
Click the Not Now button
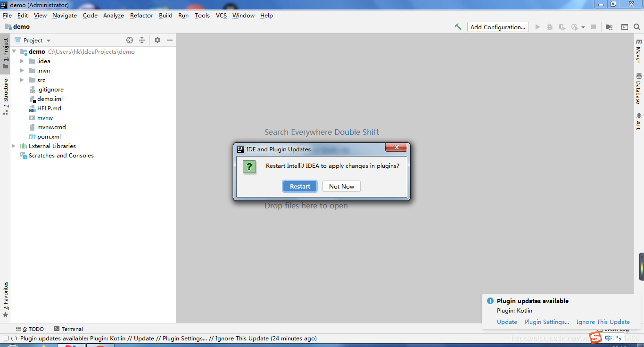point(341,186)
